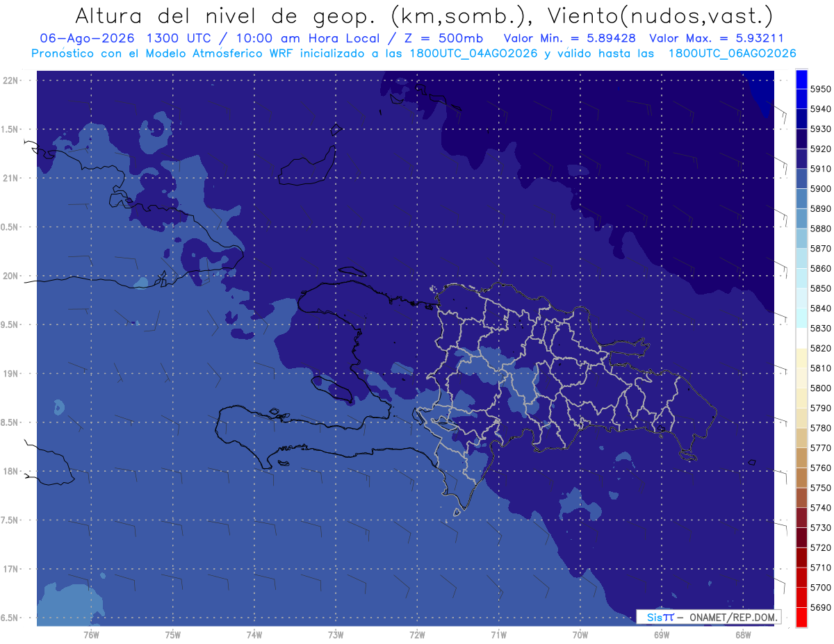Image resolution: width=834 pixels, height=644 pixels.
Task: Select the tan legend band between 5760 and 5770
Action: [801, 458]
